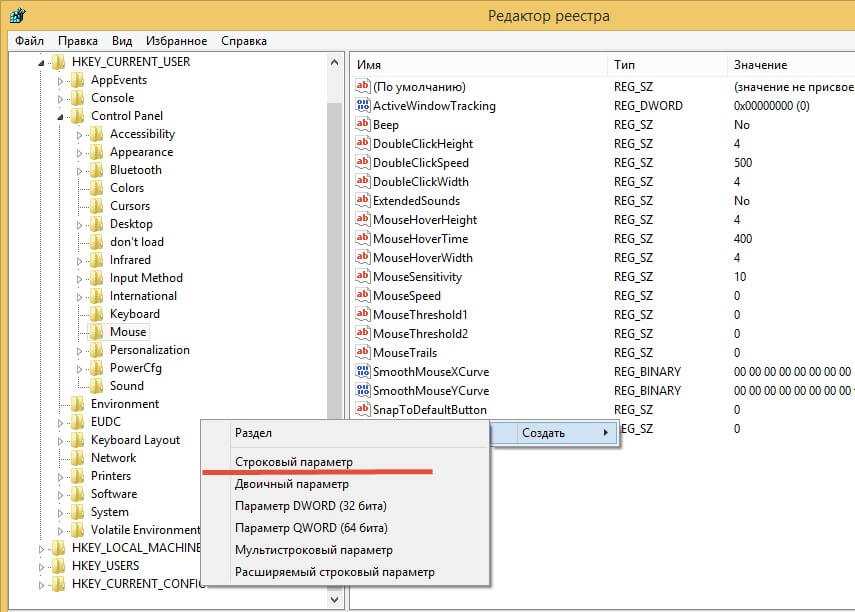The height and width of the screenshot is (612, 855).
Task: Open the Файл menu
Action: 29,41
